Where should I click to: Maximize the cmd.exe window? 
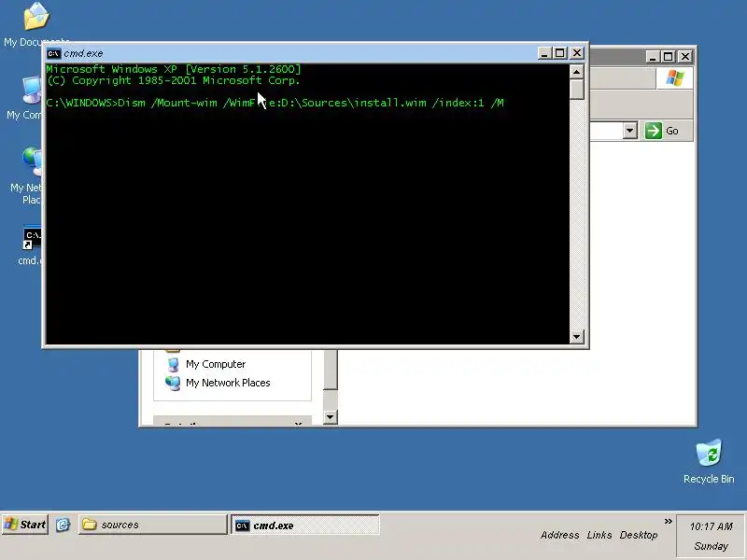tap(559, 53)
